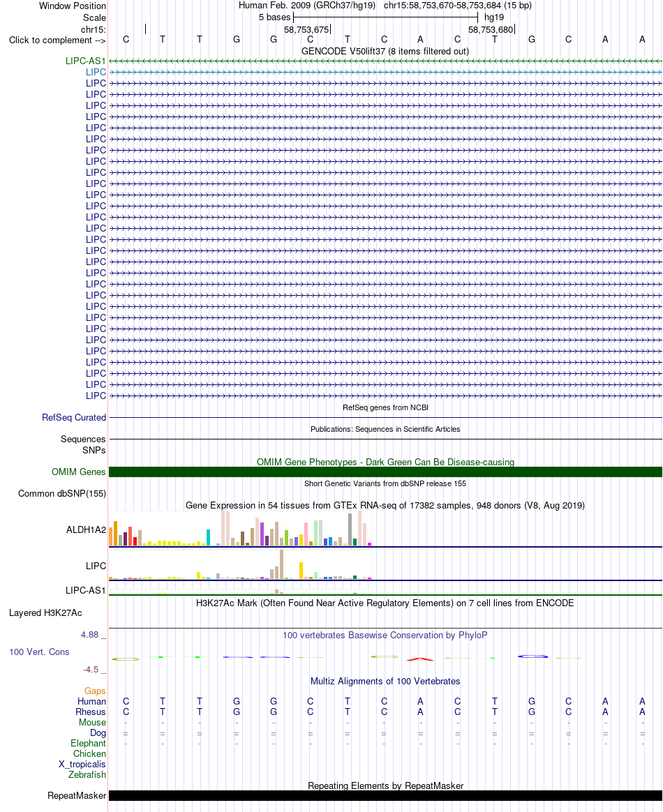Open 'Multiz Alignments of 100 Vertebrates' title
The height and width of the screenshot is (812, 663).
point(385,682)
